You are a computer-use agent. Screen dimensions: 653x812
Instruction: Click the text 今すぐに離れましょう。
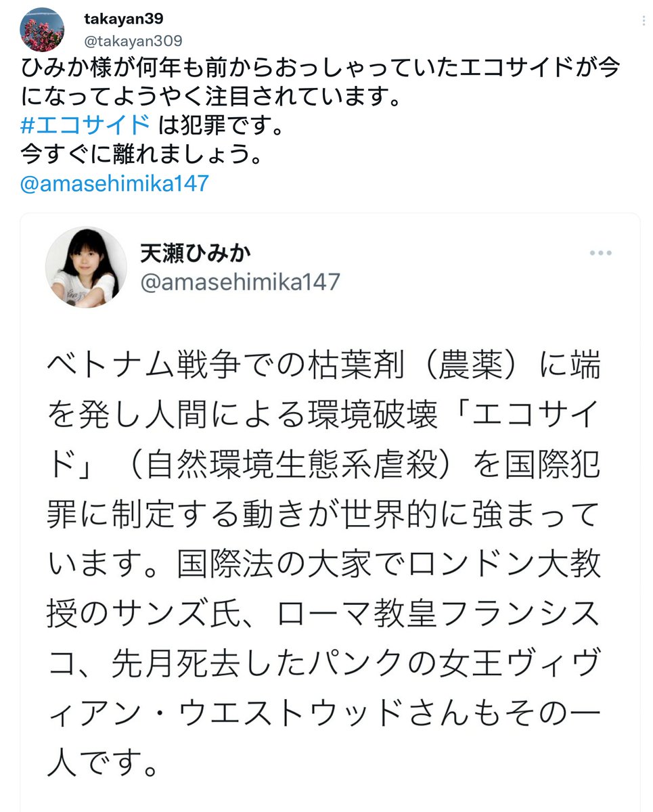click(141, 154)
